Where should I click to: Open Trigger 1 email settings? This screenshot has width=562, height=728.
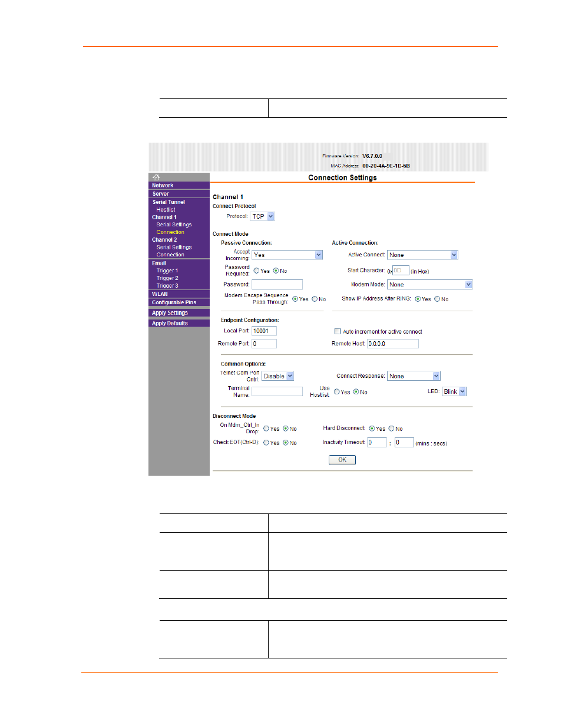(167, 271)
